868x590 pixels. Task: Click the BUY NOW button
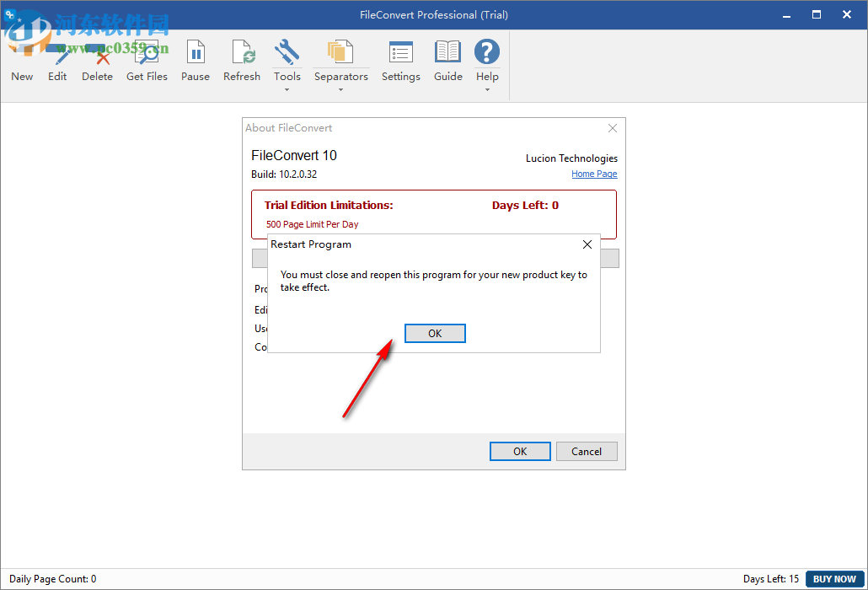[833, 579]
